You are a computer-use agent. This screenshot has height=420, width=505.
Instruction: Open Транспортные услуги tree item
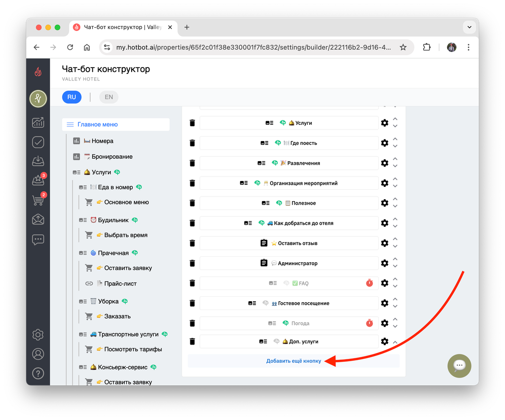tap(128, 334)
